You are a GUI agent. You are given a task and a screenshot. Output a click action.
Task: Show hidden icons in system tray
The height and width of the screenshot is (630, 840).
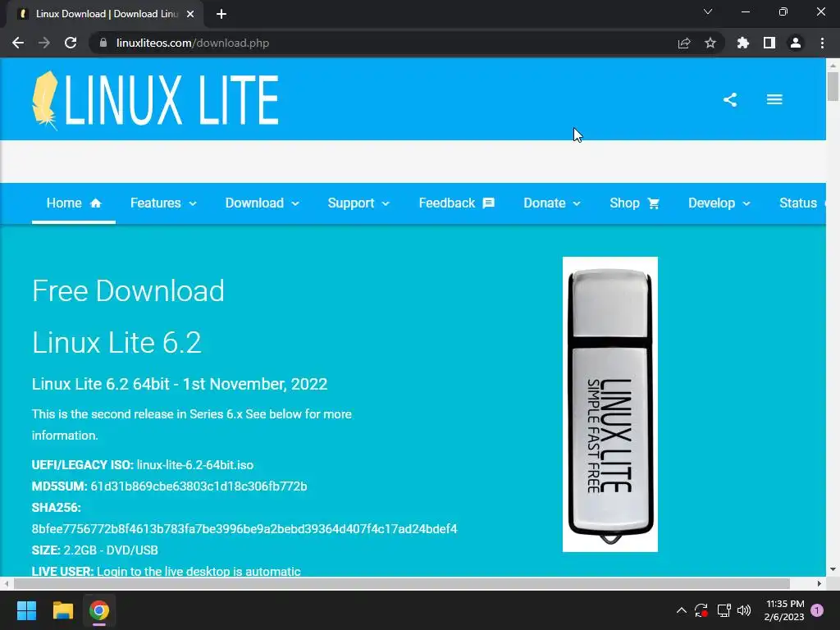pyautogui.click(x=682, y=610)
